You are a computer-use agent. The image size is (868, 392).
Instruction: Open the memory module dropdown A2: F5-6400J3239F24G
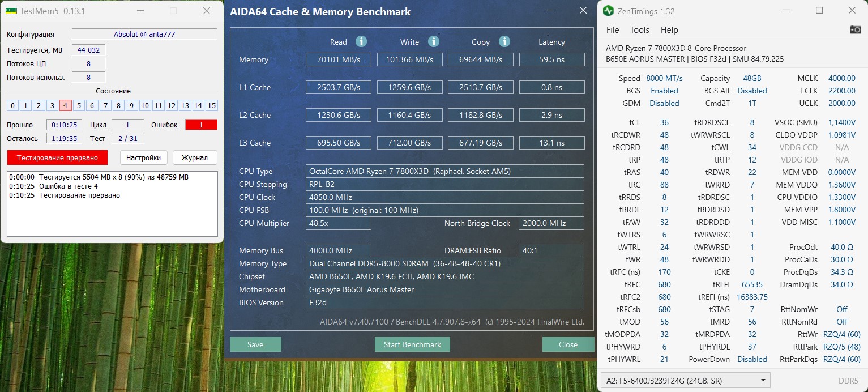click(686, 380)
